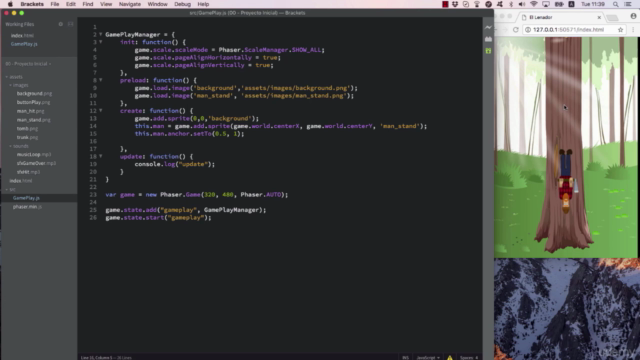Image resolution: width=640 pixels, height=360 pixels.
Task: Open the Window menu
Action: pyautogui.click(x=158, y=4)
